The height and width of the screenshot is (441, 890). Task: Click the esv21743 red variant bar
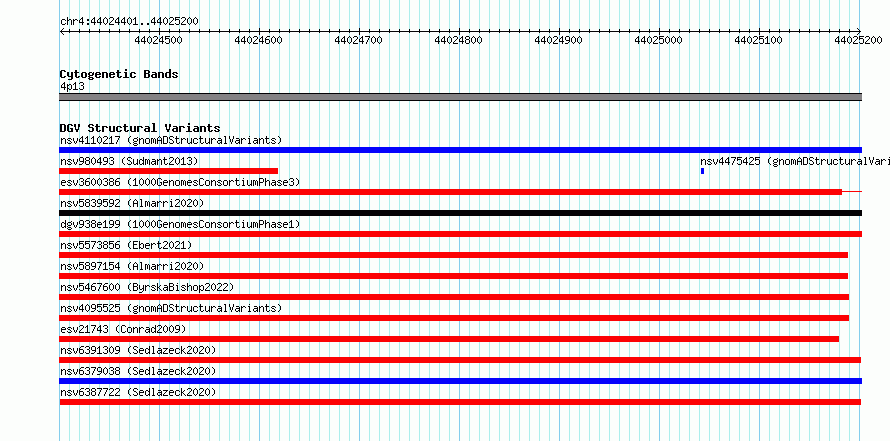tap(449, 339)
